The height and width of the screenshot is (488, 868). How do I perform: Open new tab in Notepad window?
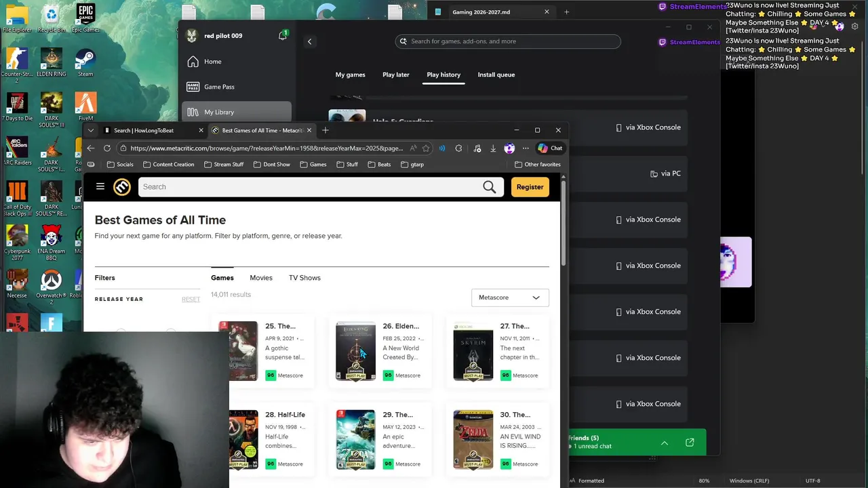point(566,12)
